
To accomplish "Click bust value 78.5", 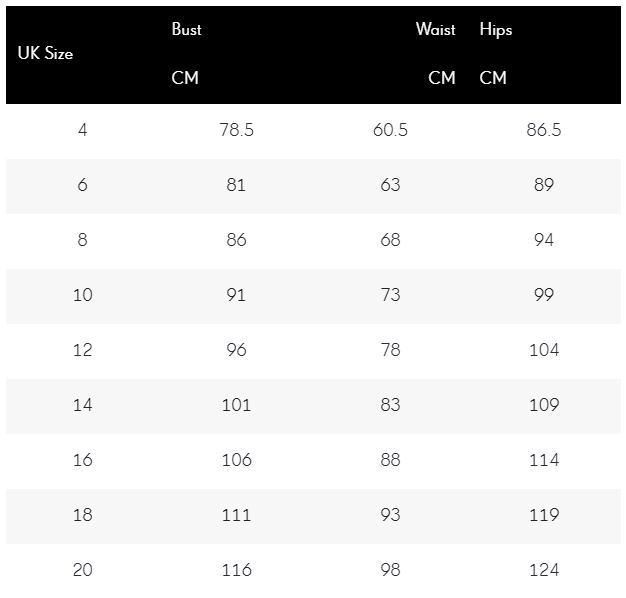I will click(236, 130).
